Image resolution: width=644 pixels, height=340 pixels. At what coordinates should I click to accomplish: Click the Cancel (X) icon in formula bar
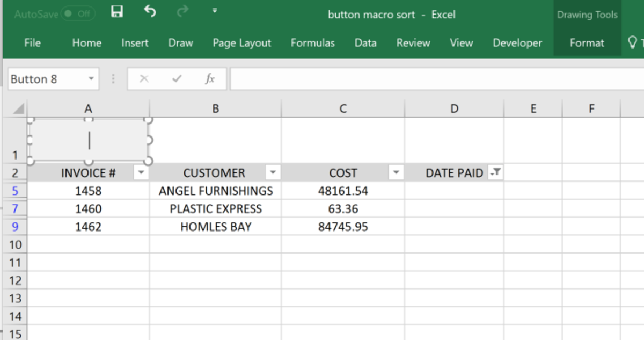144,78
